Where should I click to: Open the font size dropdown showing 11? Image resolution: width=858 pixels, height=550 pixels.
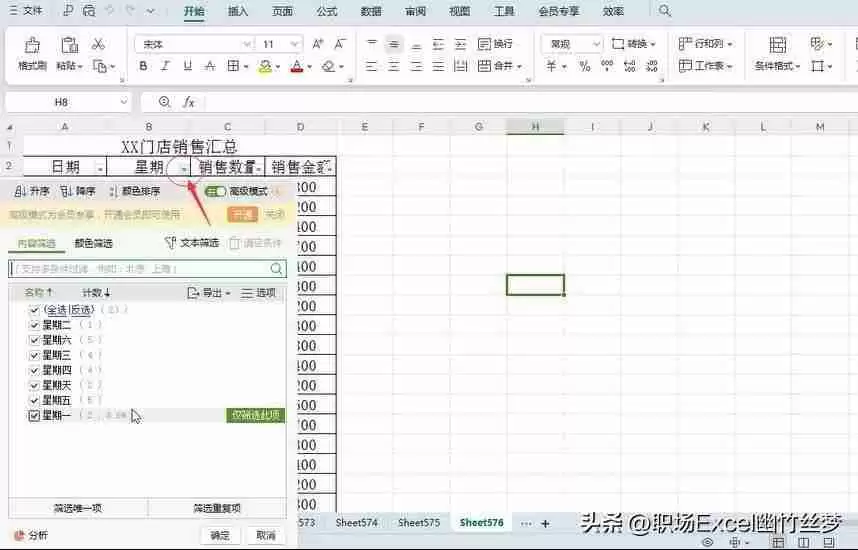pyautogui.click(x=295, y=44)
